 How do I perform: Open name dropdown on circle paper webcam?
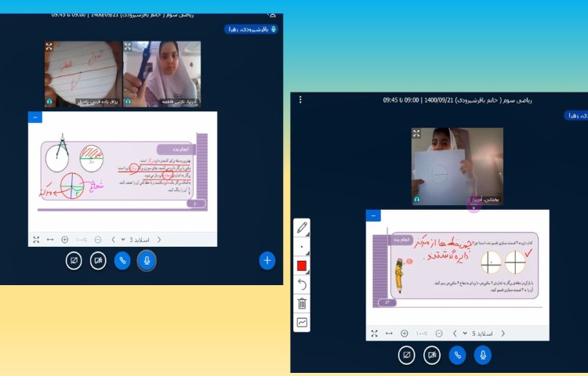pos(98,102)
